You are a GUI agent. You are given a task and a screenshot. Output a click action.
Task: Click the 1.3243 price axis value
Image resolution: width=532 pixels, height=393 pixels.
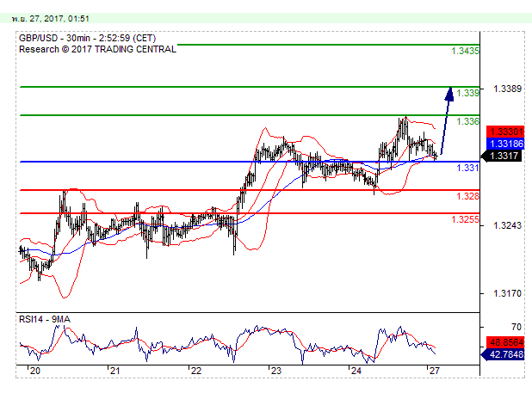pyautogui.click(x=507, y=225)
